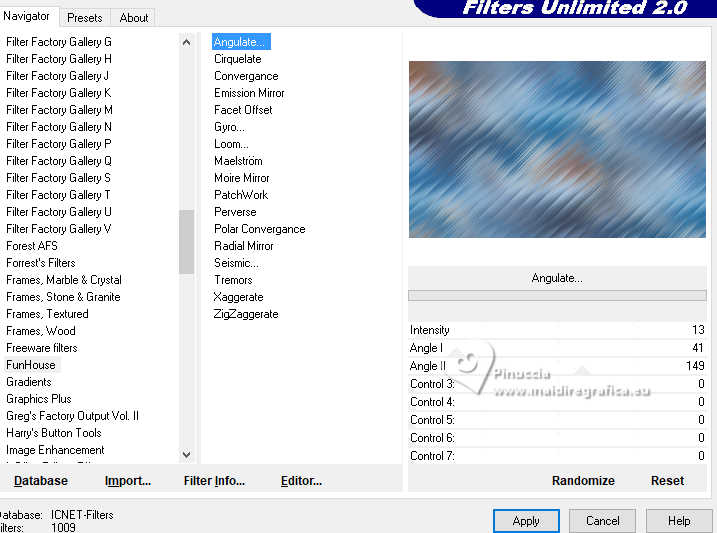Choose the Forest AFS category

[32, 246]
